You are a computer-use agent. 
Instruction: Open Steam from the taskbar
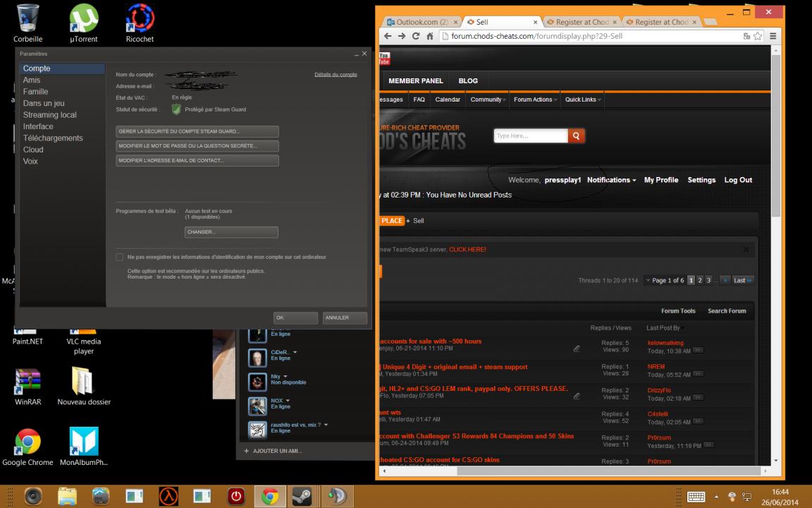[302, 496]
